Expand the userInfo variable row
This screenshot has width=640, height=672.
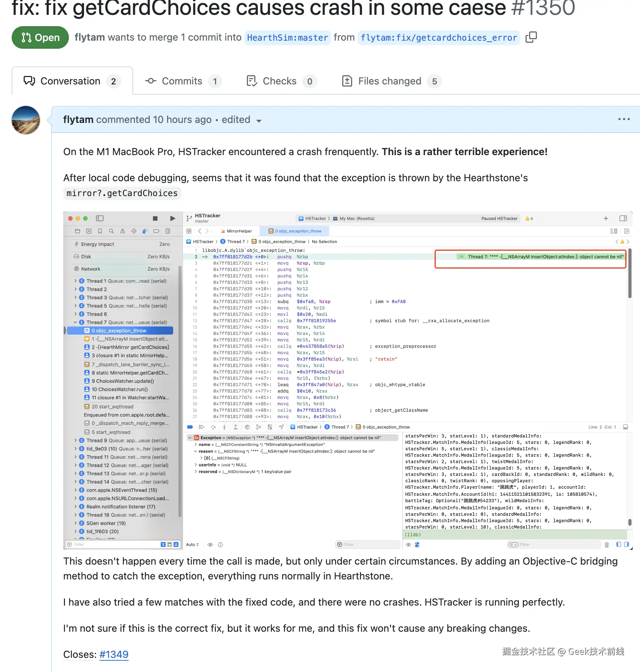[196, 465]
